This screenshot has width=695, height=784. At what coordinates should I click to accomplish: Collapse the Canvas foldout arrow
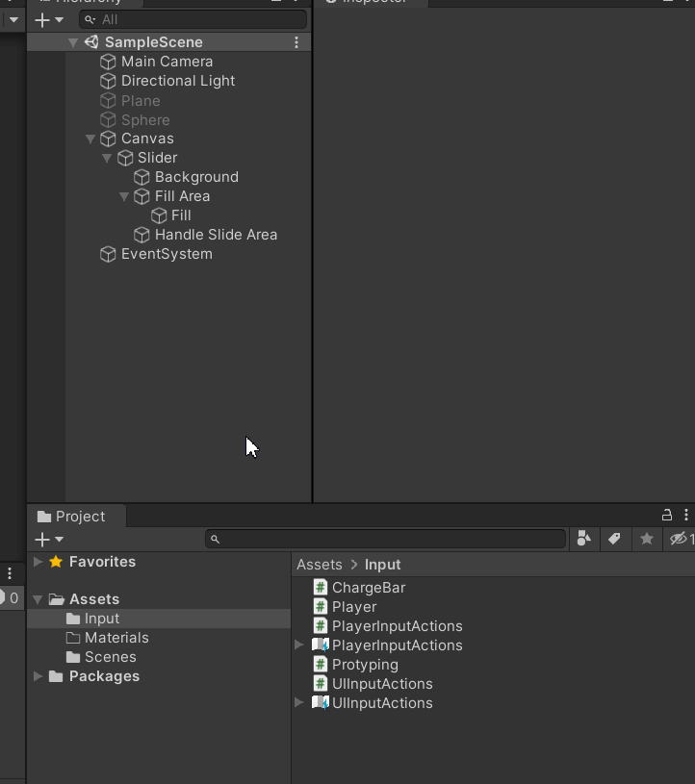(90, 139)
